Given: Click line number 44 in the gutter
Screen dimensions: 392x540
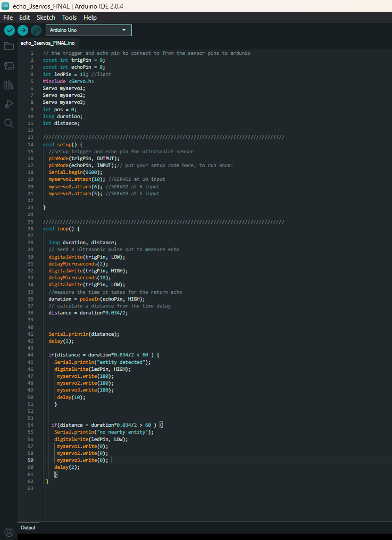Looking at the screenshot, I should click(x=31, y=355).
